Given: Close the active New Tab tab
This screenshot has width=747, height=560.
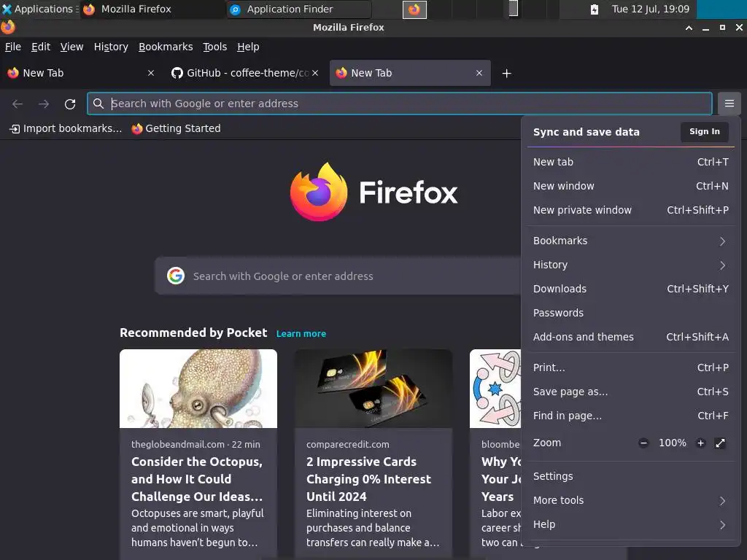Looking at the screenshot, I should click(479, 73).
